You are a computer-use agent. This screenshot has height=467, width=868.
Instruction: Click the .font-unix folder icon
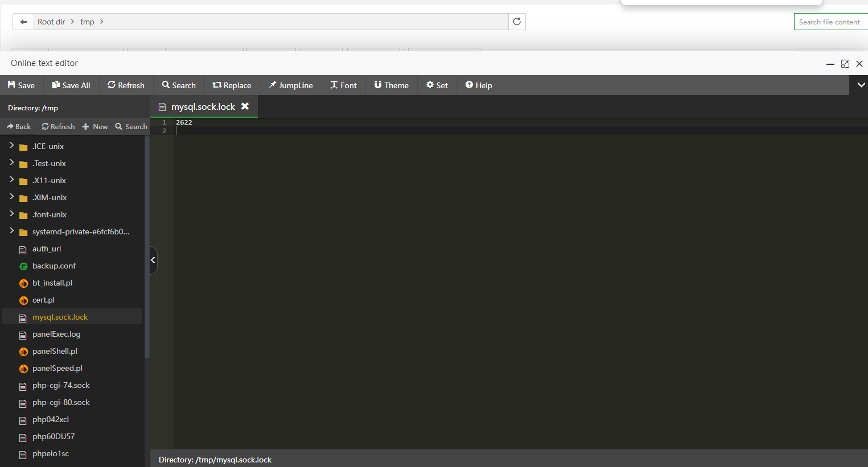click(23, 215)
